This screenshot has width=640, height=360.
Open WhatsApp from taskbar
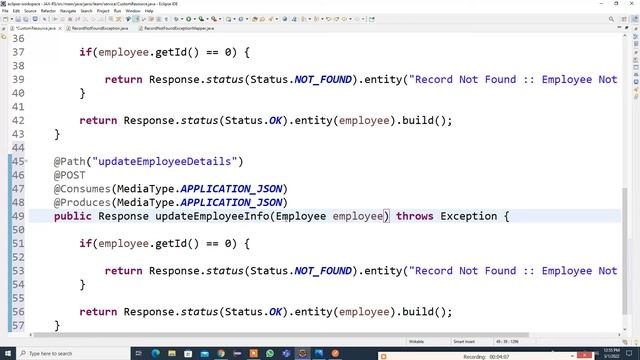(270, 353)
